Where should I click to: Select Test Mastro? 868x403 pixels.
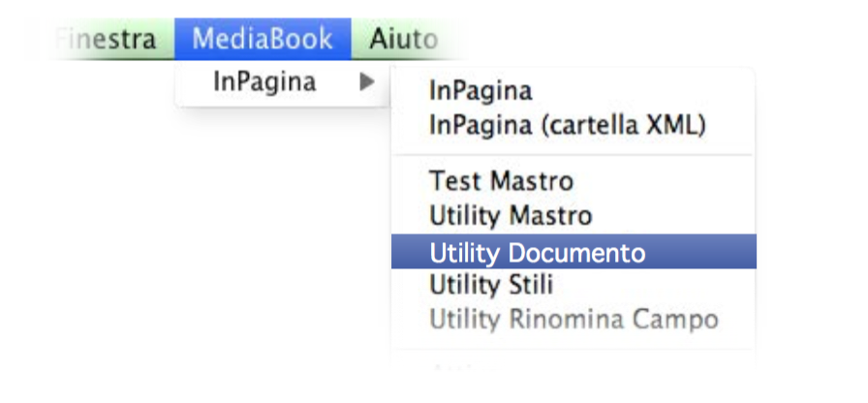click(501, 181)
